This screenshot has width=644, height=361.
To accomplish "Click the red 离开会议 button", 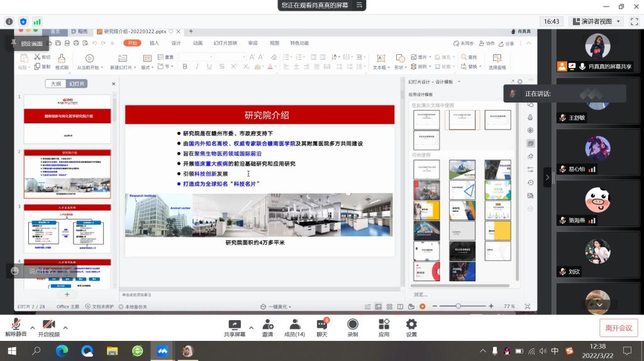I will pos(618,328).
